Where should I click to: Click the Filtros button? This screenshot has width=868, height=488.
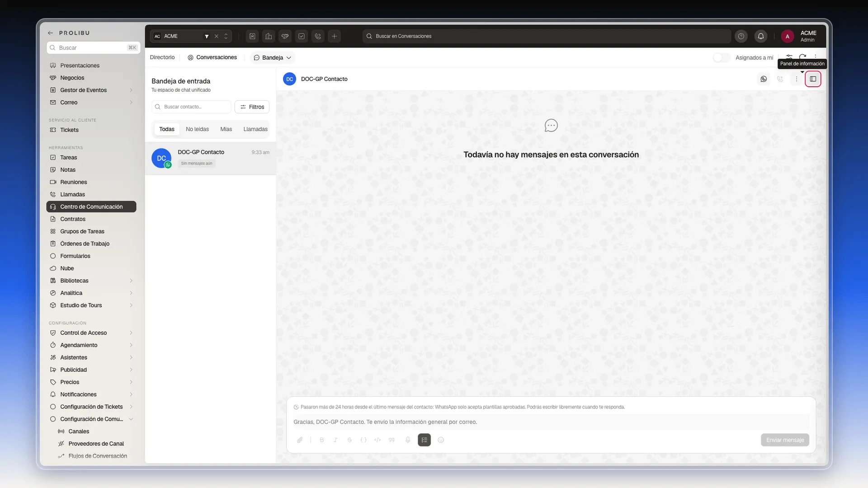[x=252, y=107]
